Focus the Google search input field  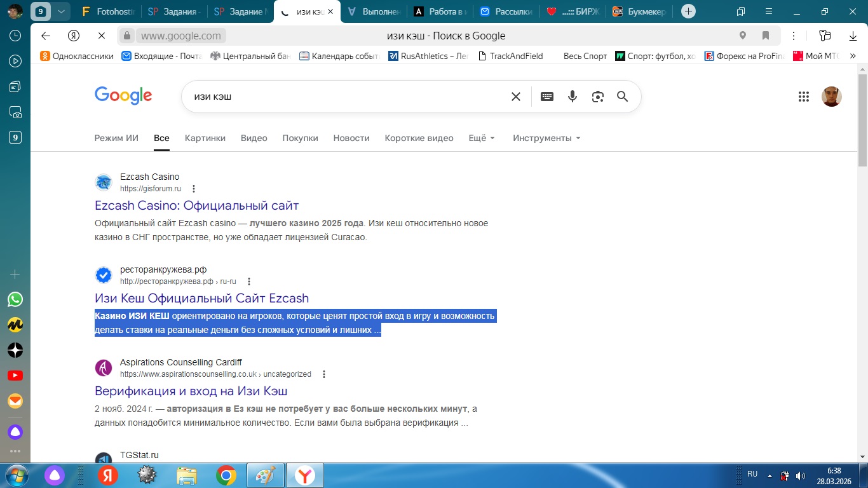(x=348, y=97)
